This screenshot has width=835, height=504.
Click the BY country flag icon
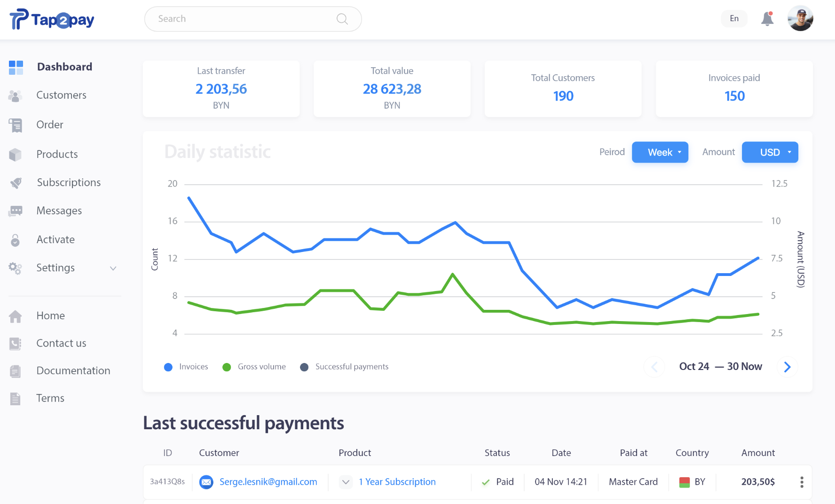point(685,482)
